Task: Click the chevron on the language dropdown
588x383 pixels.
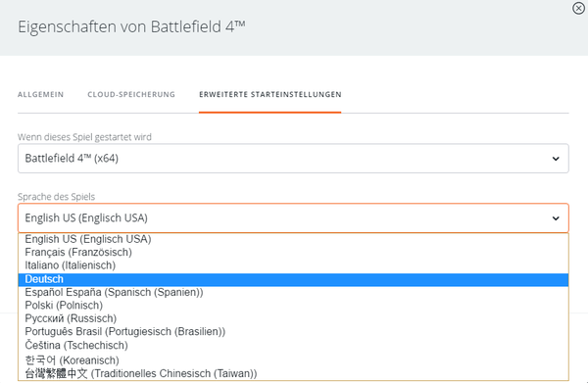Action: [556, 218]
